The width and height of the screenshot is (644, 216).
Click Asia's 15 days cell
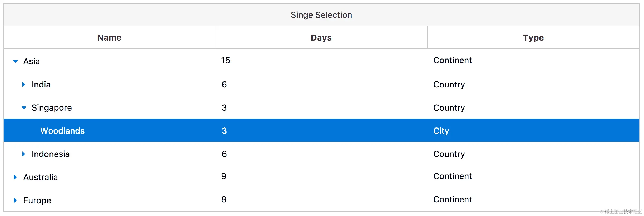(226, 60)
